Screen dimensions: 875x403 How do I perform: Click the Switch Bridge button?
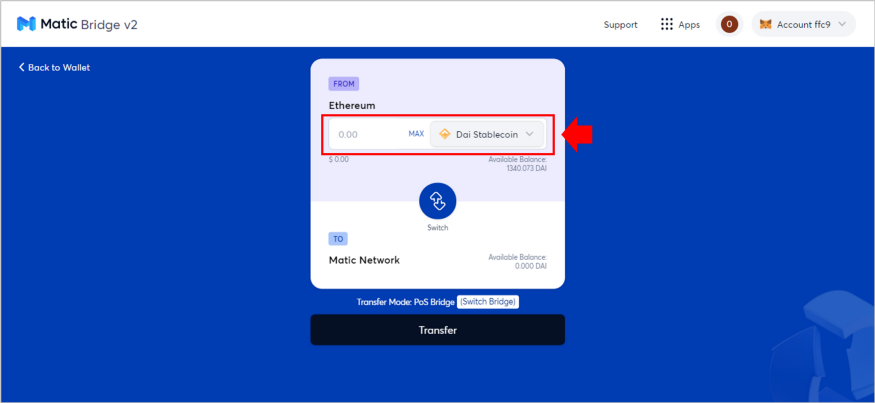488,302
